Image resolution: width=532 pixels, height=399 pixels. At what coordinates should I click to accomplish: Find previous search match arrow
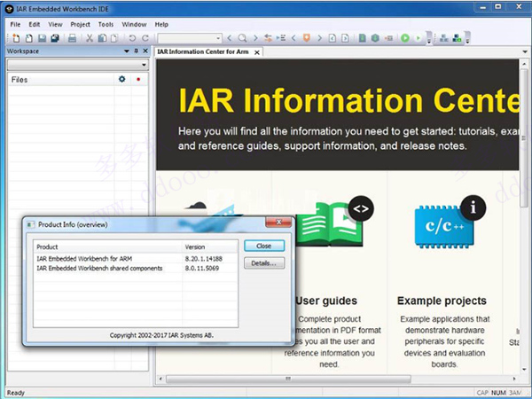coord(230,38)
